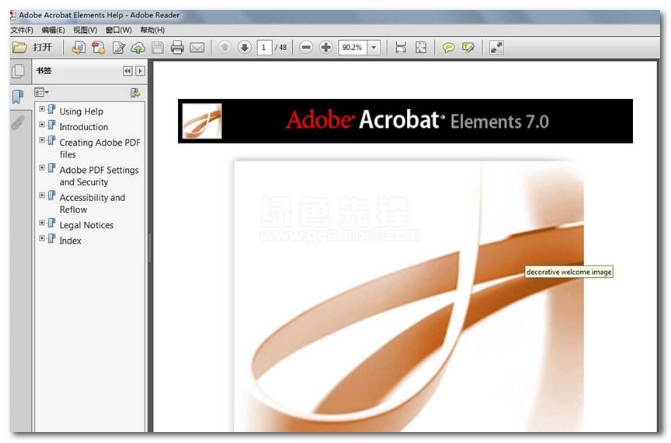Click the 90.2% zoom value field

(x=353, y=48)
